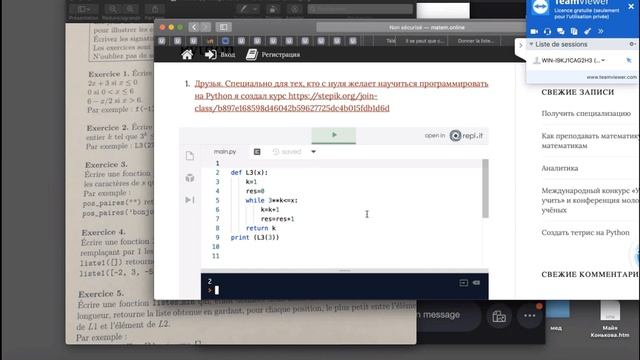640x360 pixels.
Task: Click the clear console icon in terminal
Action: click(476, 282)
